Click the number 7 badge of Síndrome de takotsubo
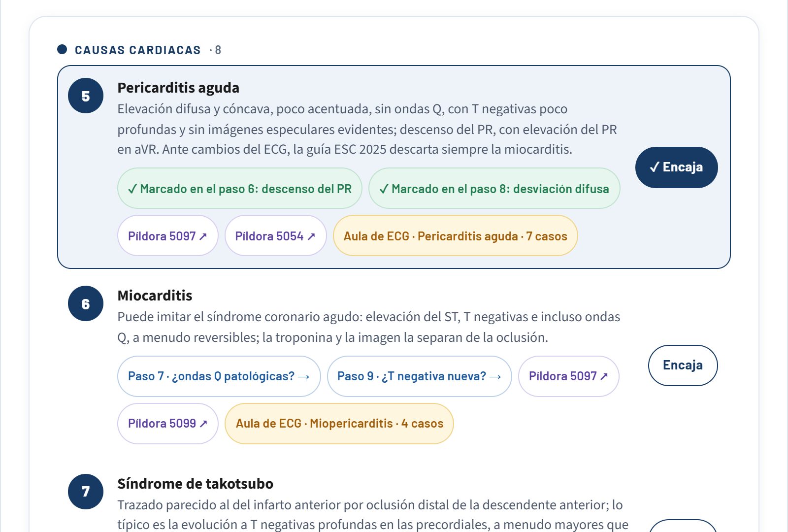The height and width of the screenshot is (532, 788). (x=86, y=492)
